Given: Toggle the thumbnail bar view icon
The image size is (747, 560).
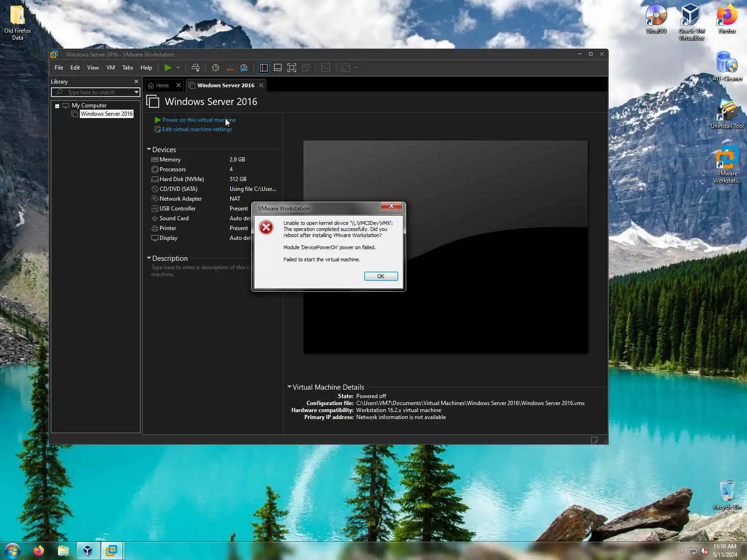Looking at the screenshot, I should 278,68.
